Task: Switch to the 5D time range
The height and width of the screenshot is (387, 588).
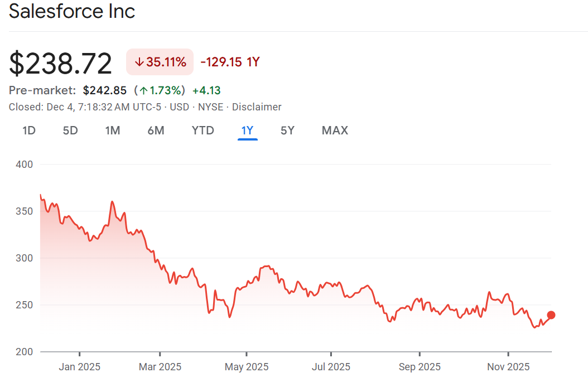Action: click(x=70, y=130)
